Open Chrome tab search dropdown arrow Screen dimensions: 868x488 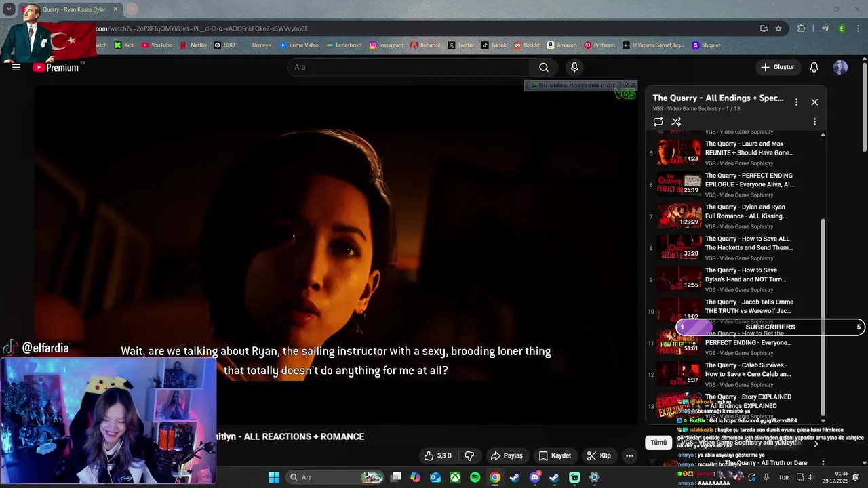tap(9, 9)
